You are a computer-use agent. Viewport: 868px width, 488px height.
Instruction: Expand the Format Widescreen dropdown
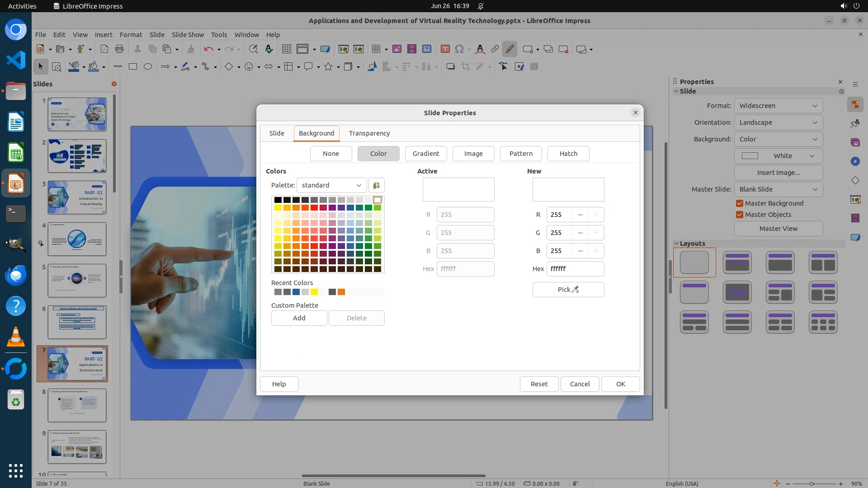click(778, 106)
